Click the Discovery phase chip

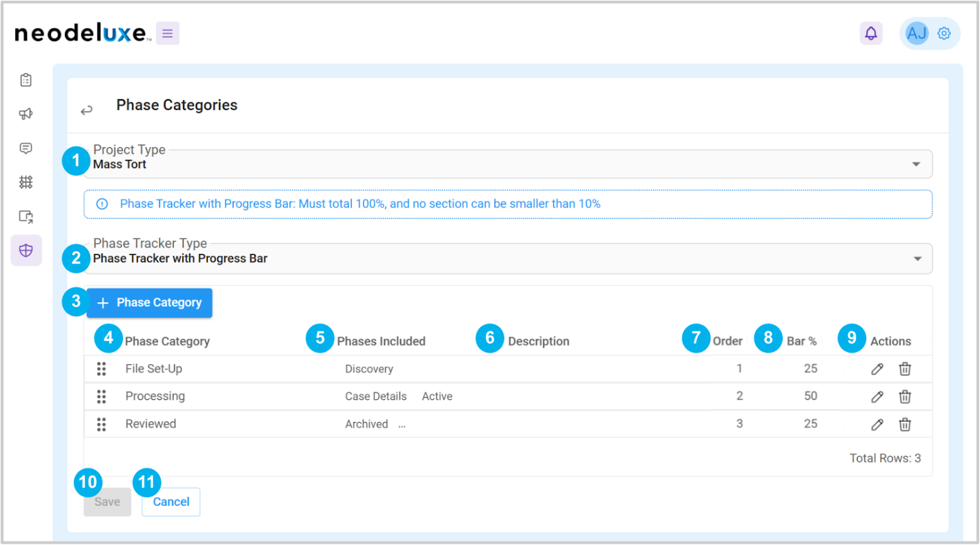click(x=369, y=369)
